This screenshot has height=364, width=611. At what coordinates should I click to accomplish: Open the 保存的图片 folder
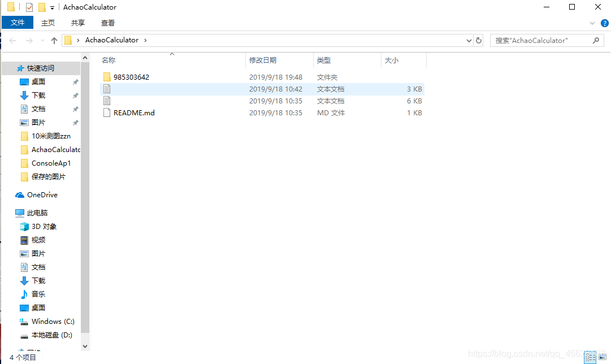click(48, 177)
